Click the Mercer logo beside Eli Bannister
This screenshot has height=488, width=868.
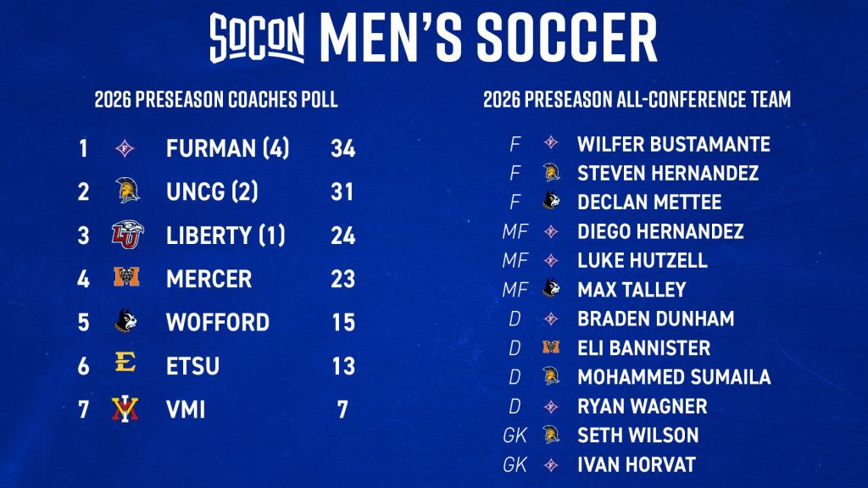click(551, 347)
